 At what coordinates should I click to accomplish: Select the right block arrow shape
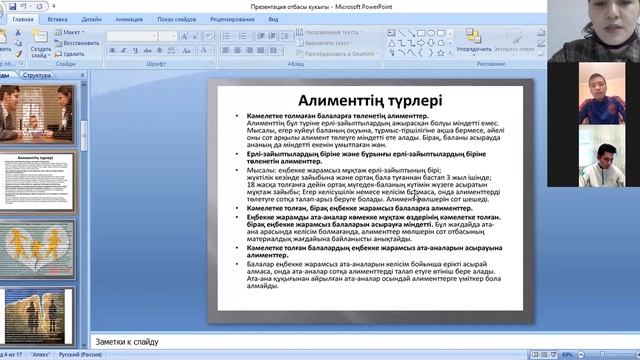click(421, 43)
